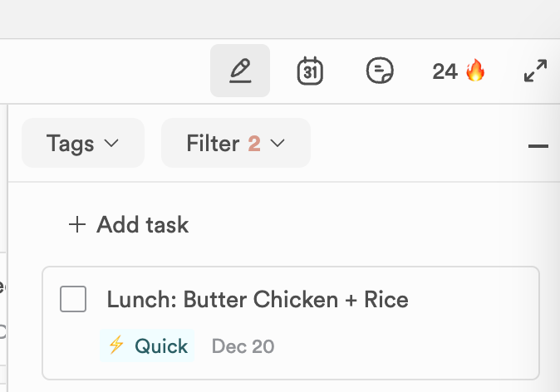This screenshot has height=392, width=560.
Task: Click the plus icon beside Add task
Action: click(77, 224)
